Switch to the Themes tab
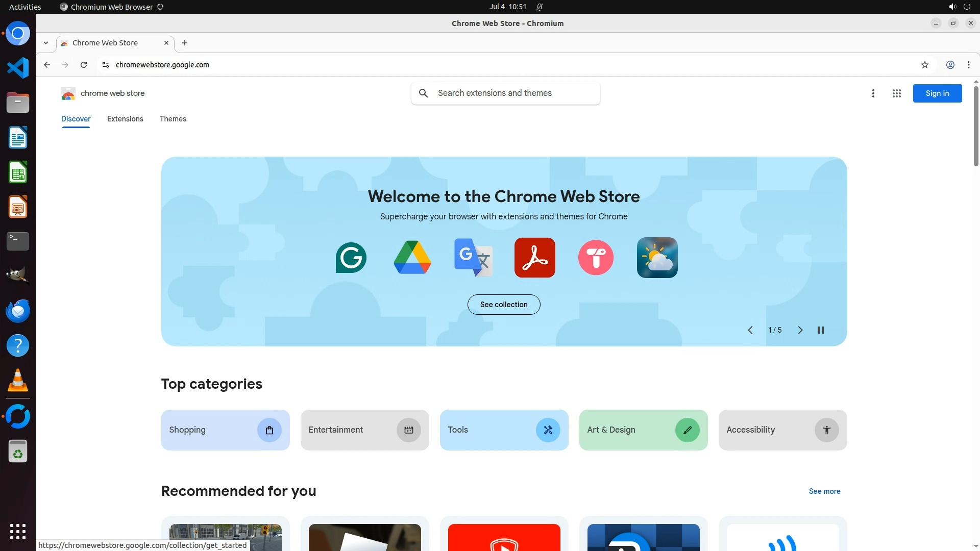This screenshot has height=551, width=980. click(x=173, y=119)
